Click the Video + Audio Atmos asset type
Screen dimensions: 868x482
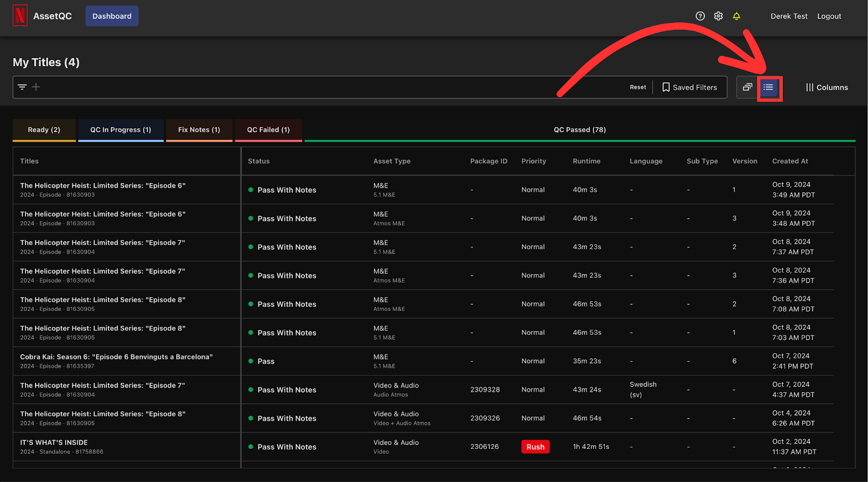click(x=402, y=423)
